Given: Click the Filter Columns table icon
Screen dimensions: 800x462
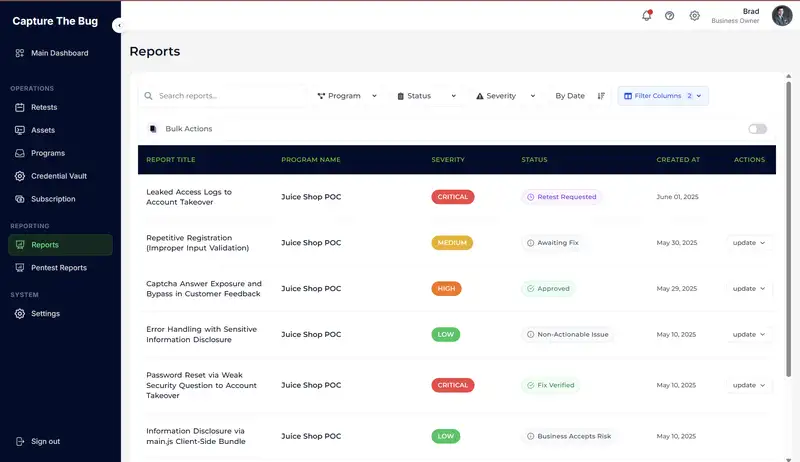Looking at the screenshot, I should click(x=628, y=96).
